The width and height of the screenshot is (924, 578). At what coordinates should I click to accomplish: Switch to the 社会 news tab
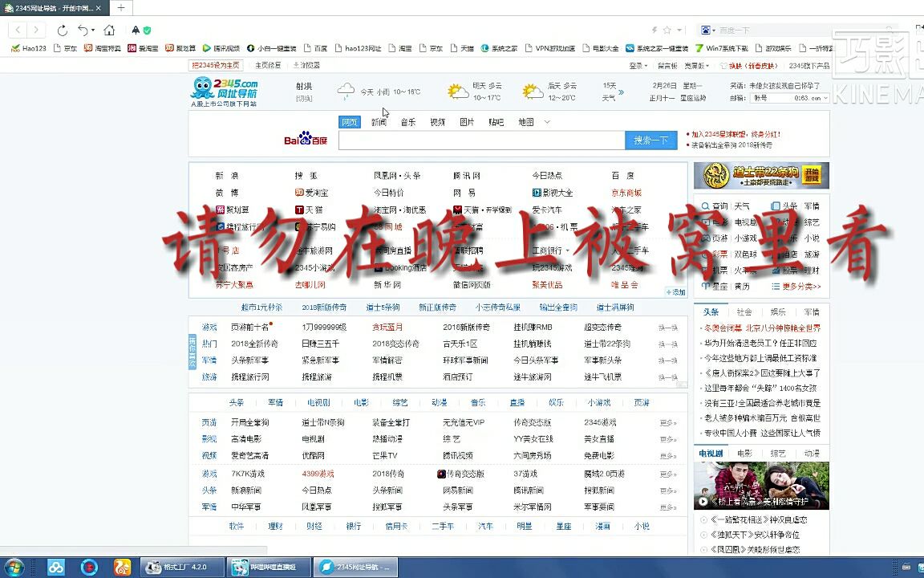coord(744,312)
